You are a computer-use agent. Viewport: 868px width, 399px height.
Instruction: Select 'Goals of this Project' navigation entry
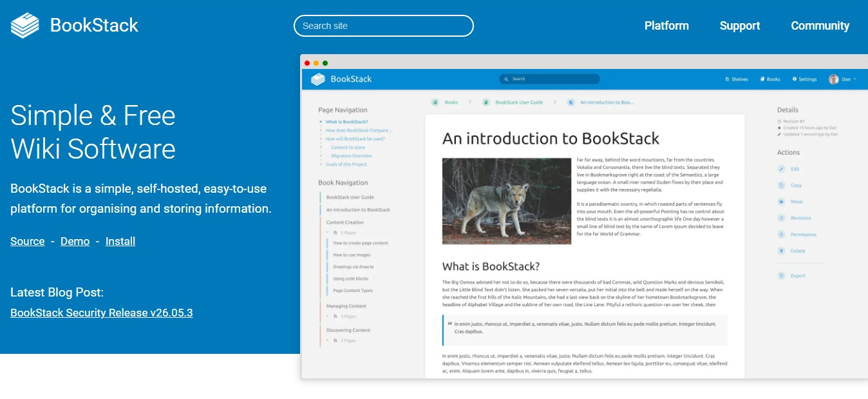coord(346,164)
